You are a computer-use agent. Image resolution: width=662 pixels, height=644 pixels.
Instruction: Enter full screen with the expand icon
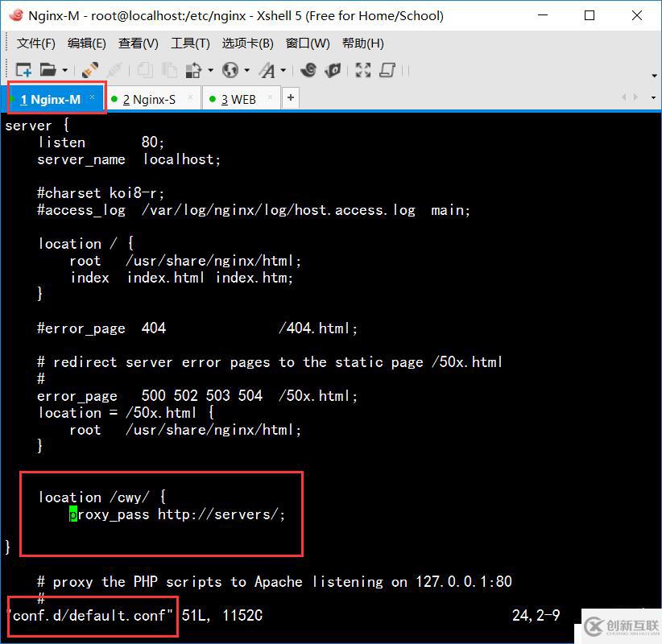coord(363,69)
